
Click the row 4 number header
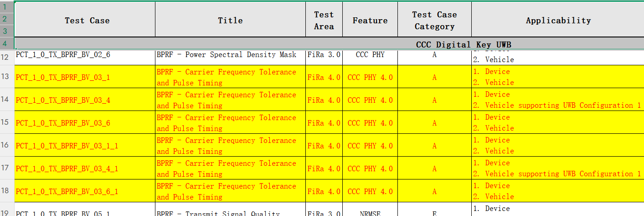point(6,44)
